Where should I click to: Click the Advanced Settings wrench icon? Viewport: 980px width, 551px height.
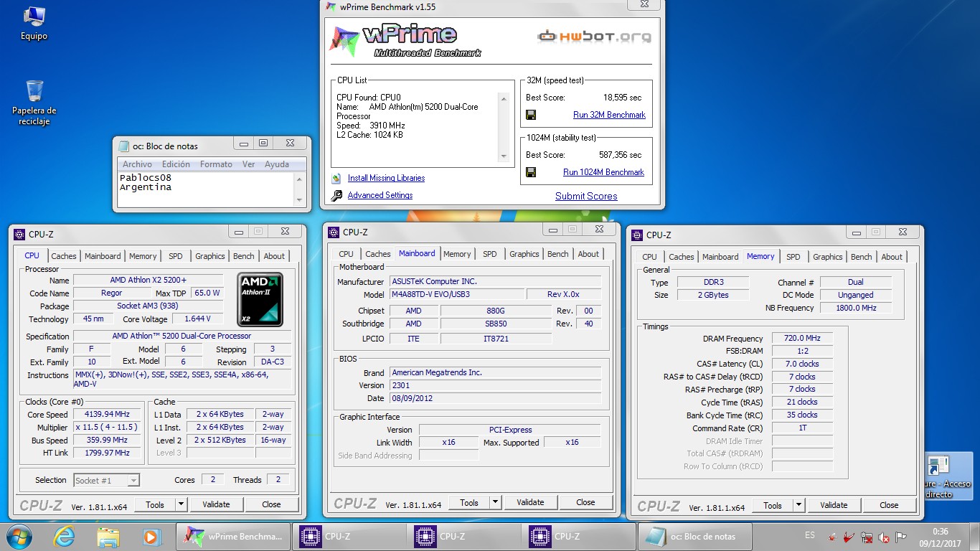[336, 195]
